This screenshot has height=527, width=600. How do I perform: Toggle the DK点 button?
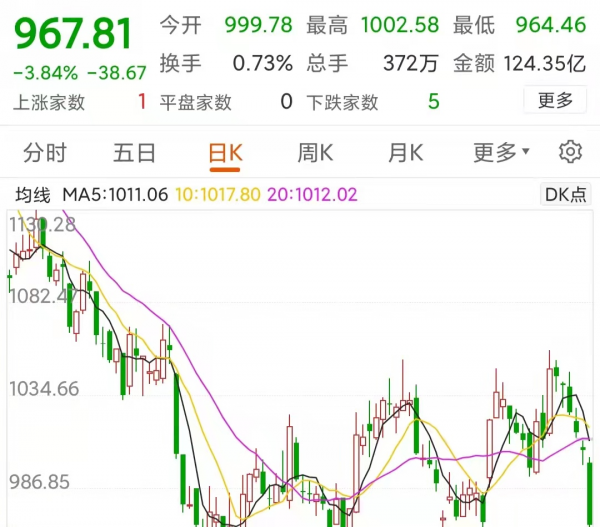click(x=566, y=194)
